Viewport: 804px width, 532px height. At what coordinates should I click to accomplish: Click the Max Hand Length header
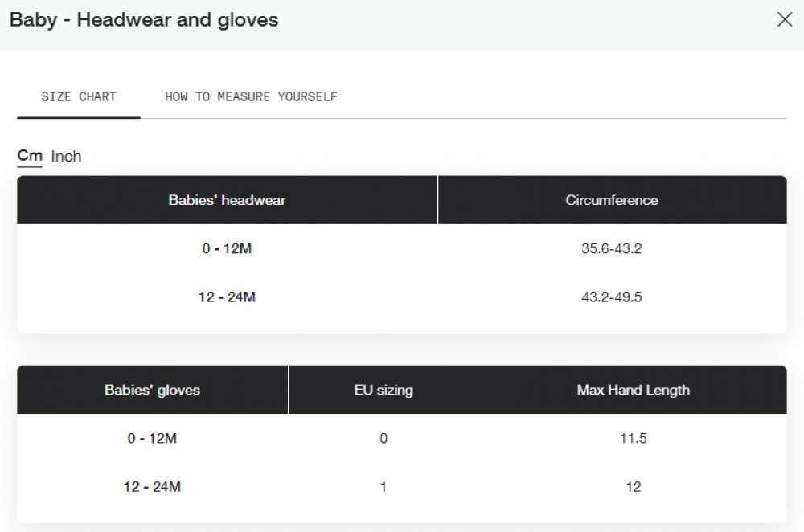point(634,390)
